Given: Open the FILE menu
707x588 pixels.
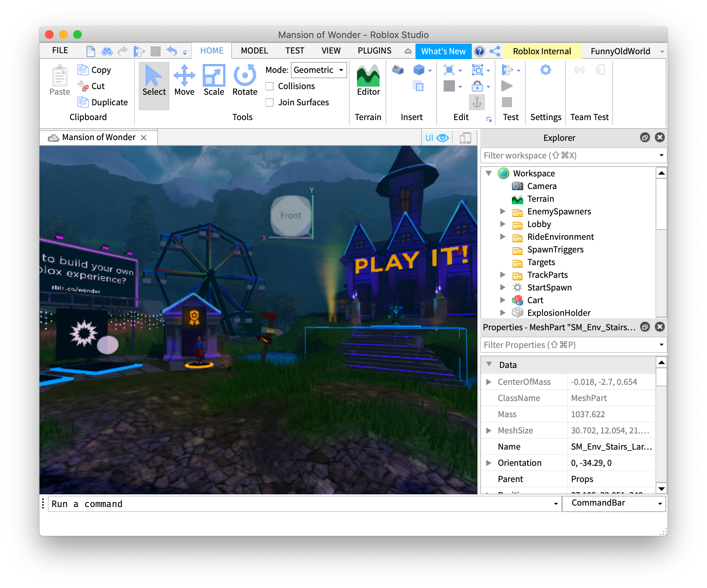Looking at the screenshot, I should [60, 51].
